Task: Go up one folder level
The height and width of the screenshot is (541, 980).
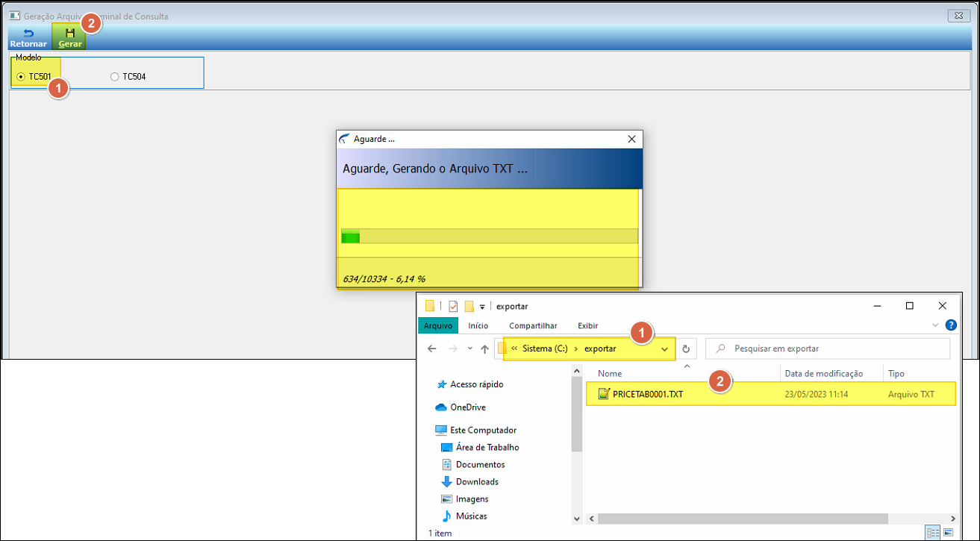Action: coord(484,348)
